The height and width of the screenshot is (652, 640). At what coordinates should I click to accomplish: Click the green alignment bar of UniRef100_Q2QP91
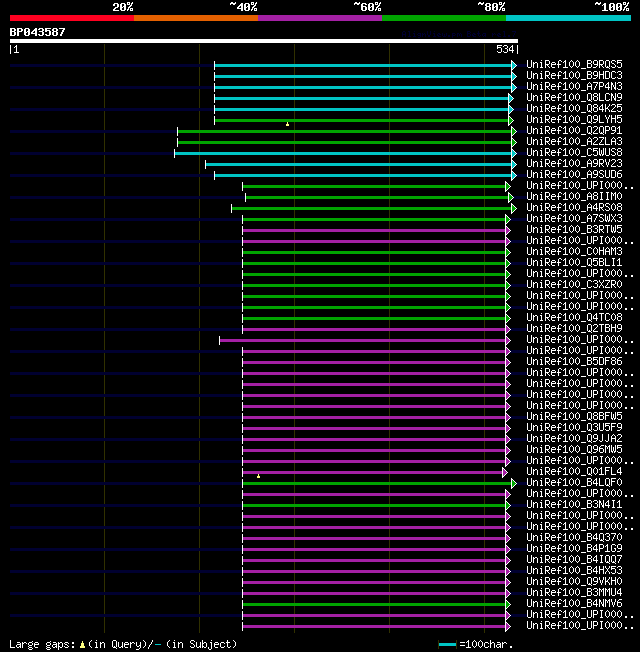point(345,131)
